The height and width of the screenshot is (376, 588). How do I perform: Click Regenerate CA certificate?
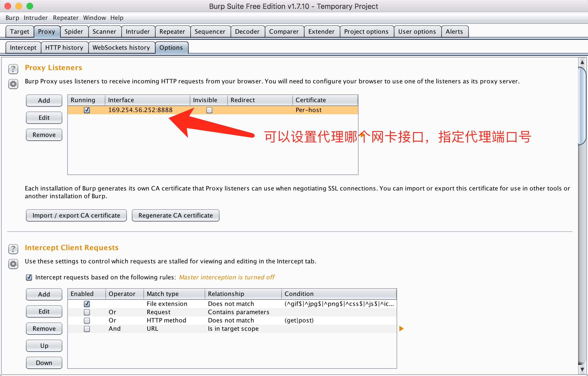[x=176, y=215]
